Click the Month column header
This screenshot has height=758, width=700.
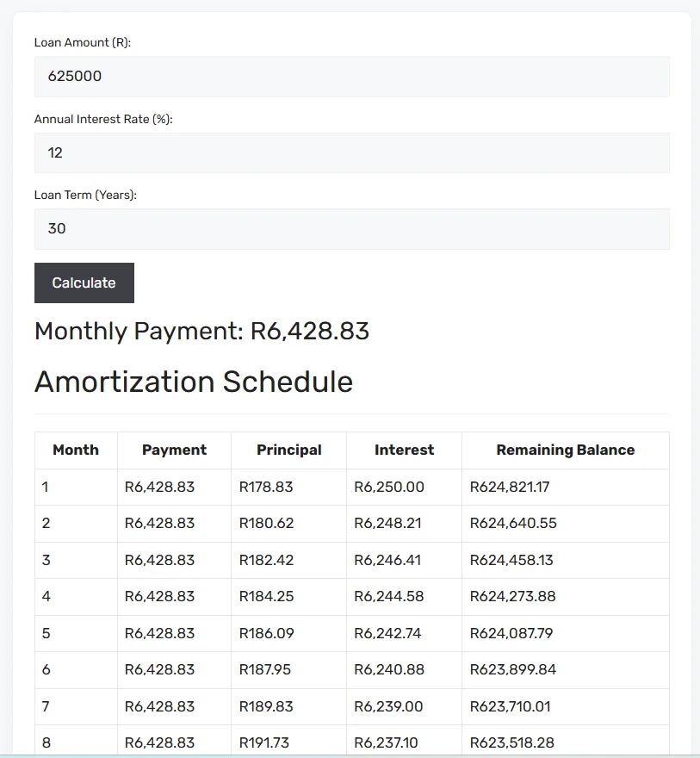(x=76, y=450)
